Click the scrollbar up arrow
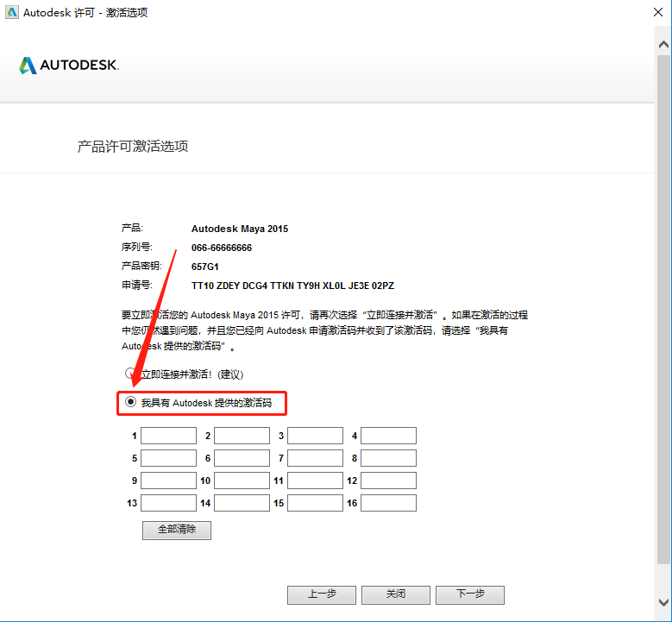This screenshot has width=672, height=622. [x=663, y=45]
